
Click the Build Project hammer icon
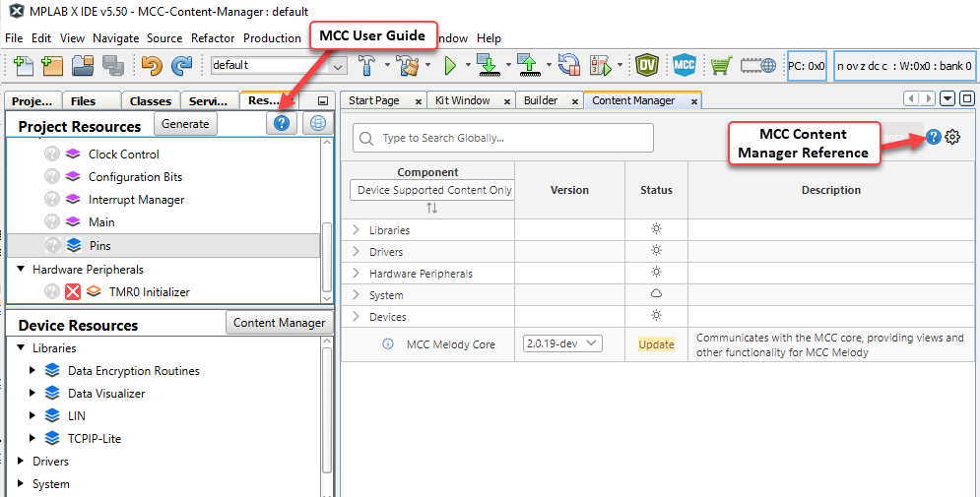[x=366, y=66]
